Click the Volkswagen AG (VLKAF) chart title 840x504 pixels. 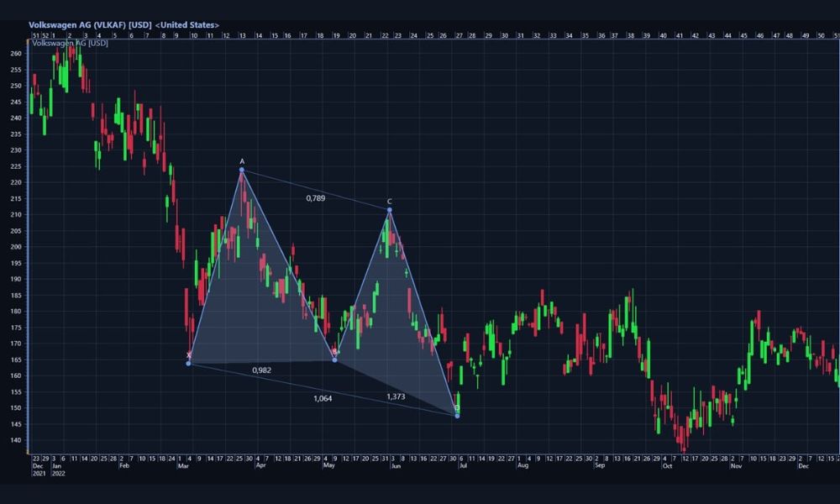click(123, 25)
